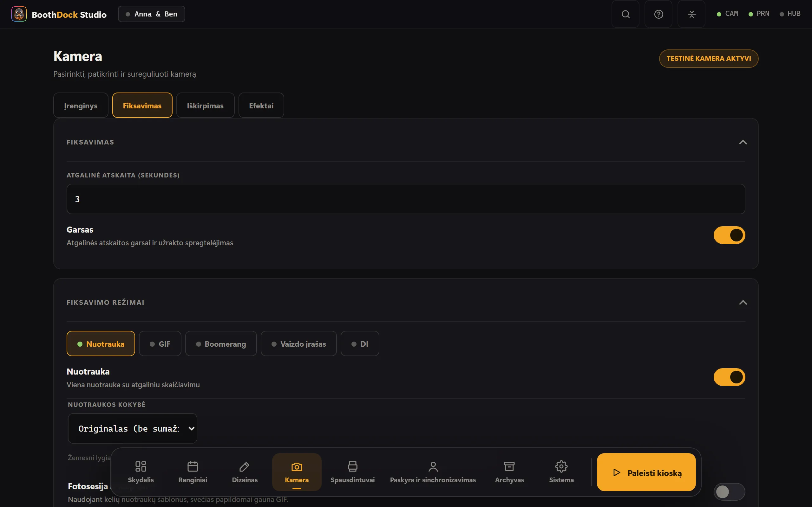This screenshot has width=812, height=507.
Task: Open Spausdintuvai printer icon
Action: point(352,466)
